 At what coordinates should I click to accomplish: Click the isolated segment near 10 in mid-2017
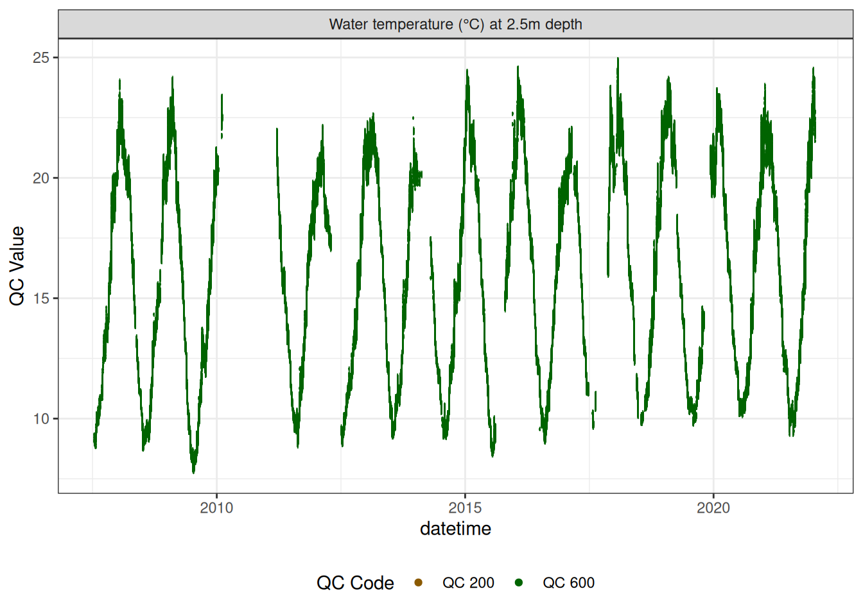(593, 420)
